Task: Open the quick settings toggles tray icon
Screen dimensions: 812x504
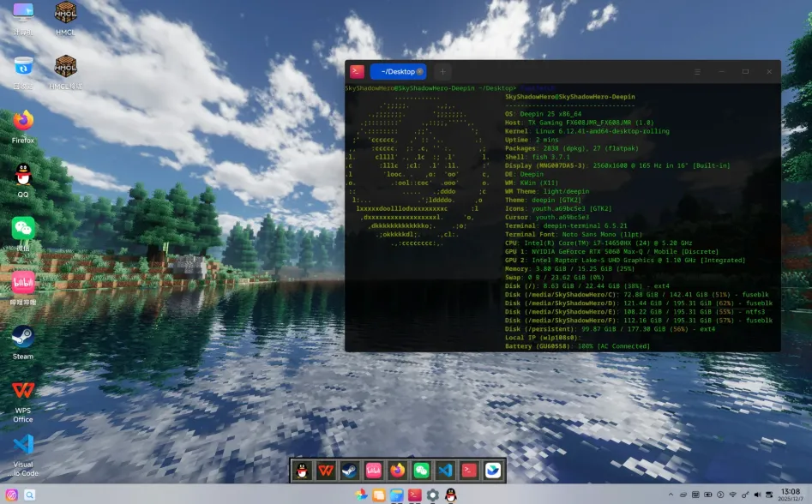Action: pos(769,495)
